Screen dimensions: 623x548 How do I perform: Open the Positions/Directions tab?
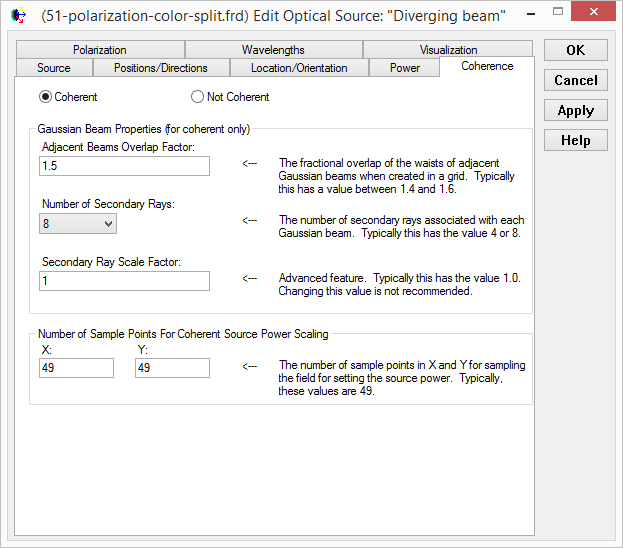click(x=161, y=68)
